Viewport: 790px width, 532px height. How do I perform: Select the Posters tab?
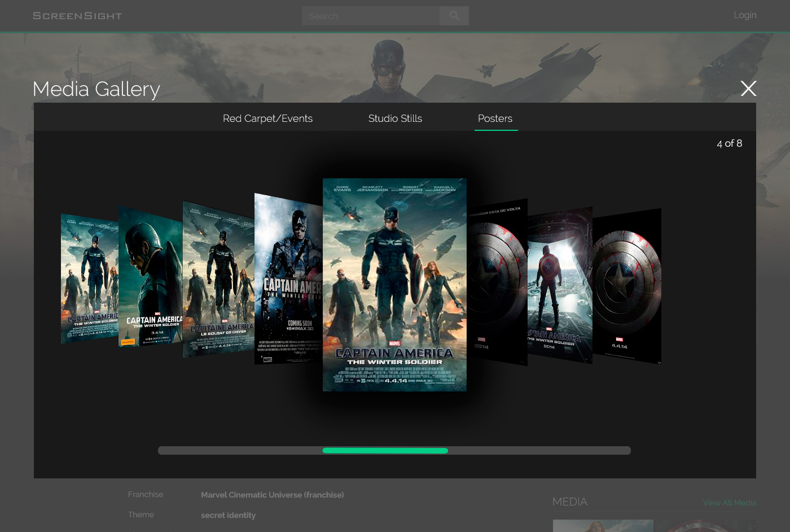click(495, 118)
